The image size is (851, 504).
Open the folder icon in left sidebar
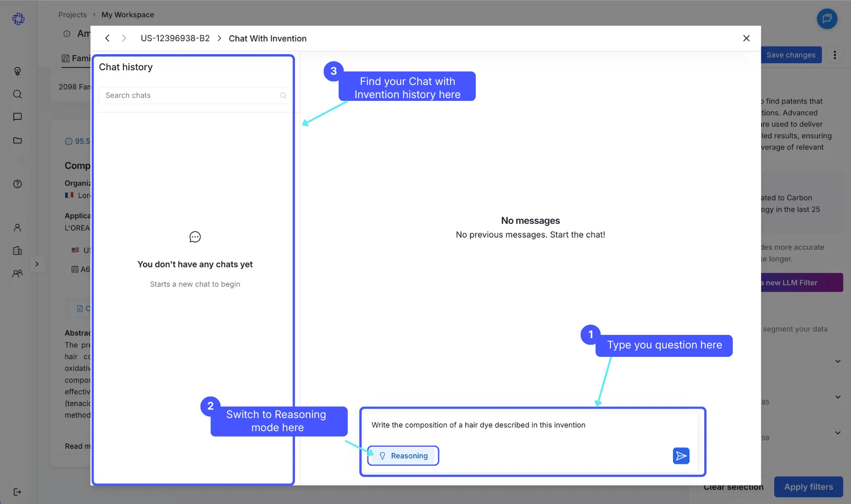coord(17,140)
